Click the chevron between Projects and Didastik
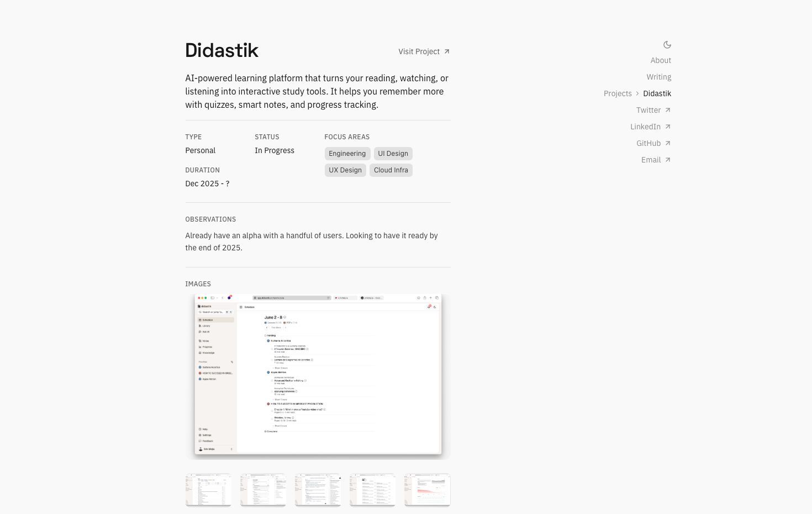This screenshot has width=812, height=514. 637,93
